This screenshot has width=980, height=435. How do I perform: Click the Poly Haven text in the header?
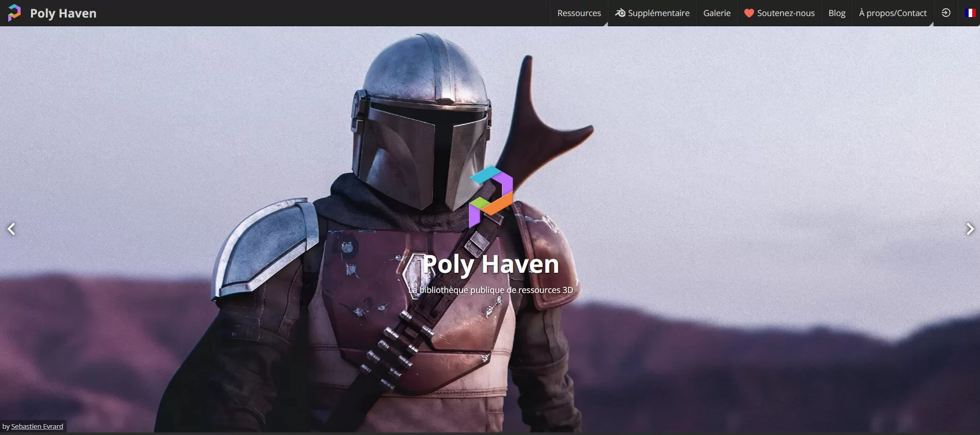tap(63, 13)
